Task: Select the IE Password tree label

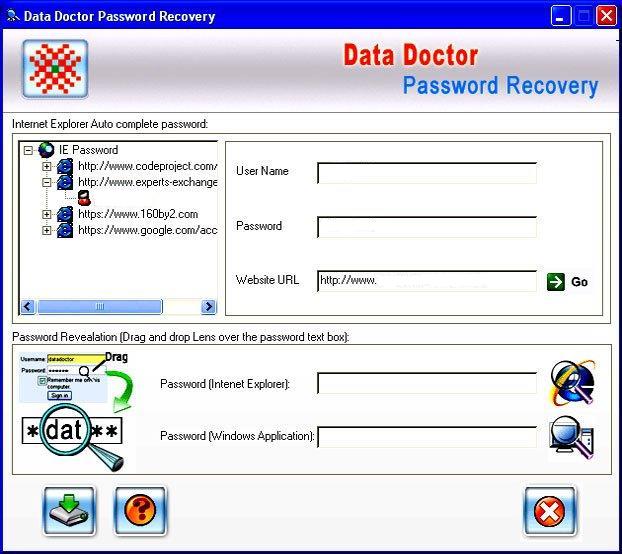Action: tap(88, 150)
